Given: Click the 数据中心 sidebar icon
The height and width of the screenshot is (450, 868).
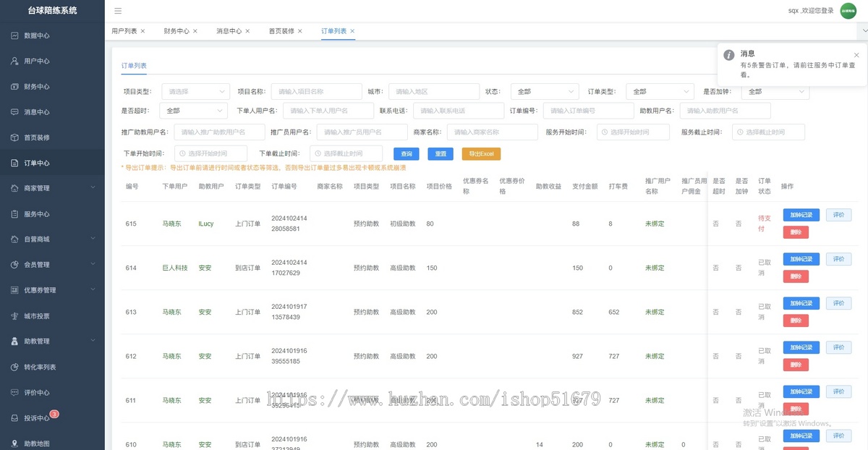Looking at the screenshot, I should click(x=14, y=35).
